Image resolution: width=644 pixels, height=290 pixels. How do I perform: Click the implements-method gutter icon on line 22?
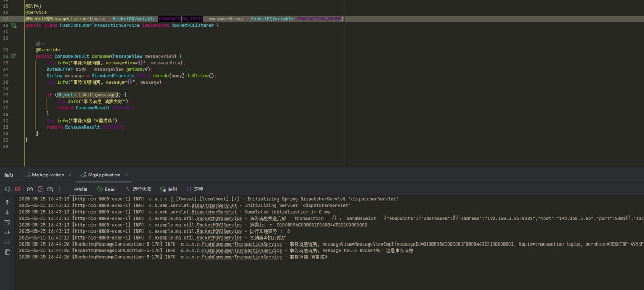click(x=13, y=56)
